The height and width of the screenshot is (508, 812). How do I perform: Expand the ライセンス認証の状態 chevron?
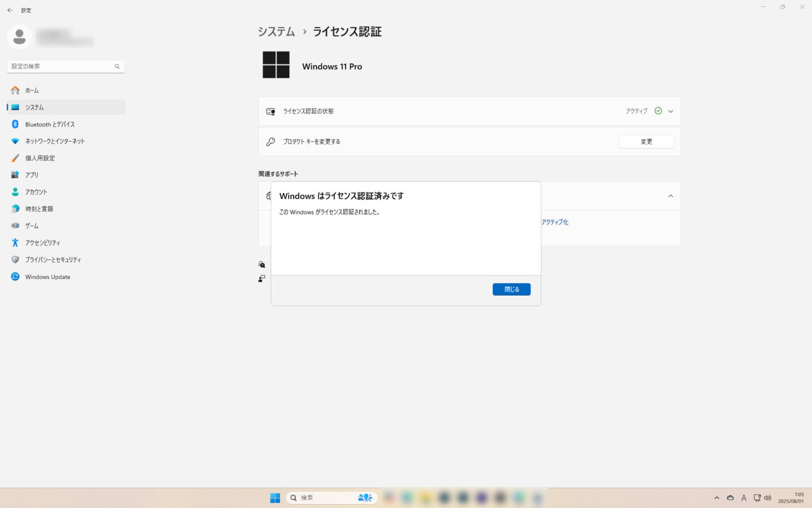pos(670,111)
